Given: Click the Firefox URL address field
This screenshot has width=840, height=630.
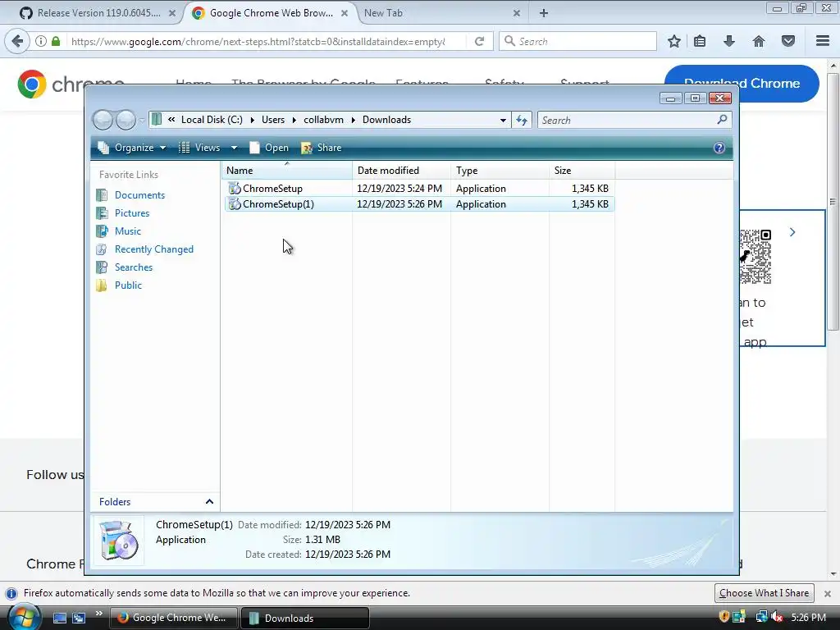Looking at the screenshot, I should (x=257, y=41).
